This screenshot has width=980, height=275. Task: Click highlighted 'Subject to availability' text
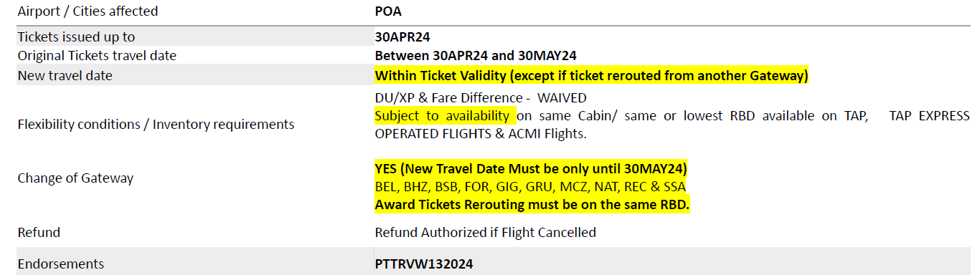click(x=442, y=115)
